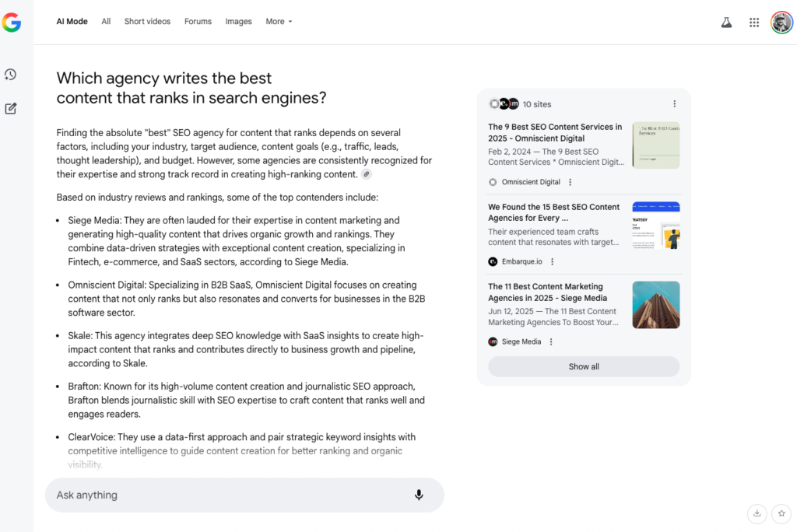This screenshot has width=797, height=532.
Task: Click the Ask anything input field
Action: coord(244,495)
